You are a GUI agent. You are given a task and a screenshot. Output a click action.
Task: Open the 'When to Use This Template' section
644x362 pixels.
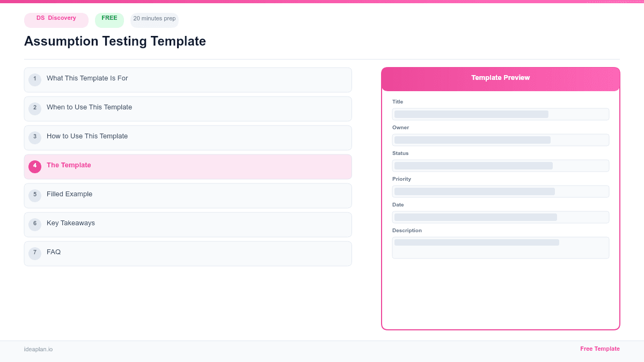[x=90, y=108]
